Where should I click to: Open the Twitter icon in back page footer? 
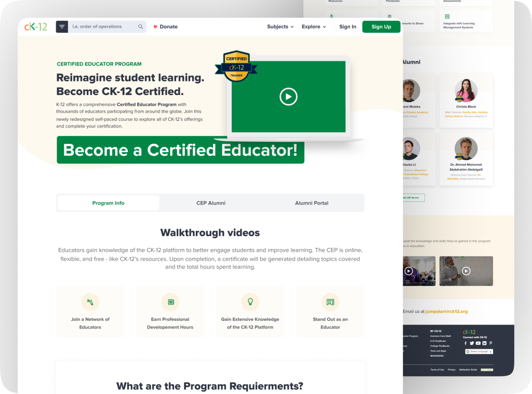point(472,343)
